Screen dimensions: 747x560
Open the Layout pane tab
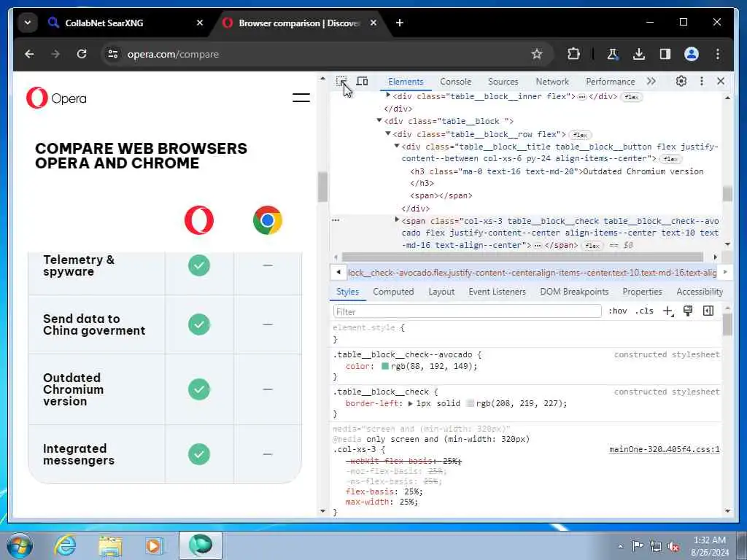pos(441,292)
